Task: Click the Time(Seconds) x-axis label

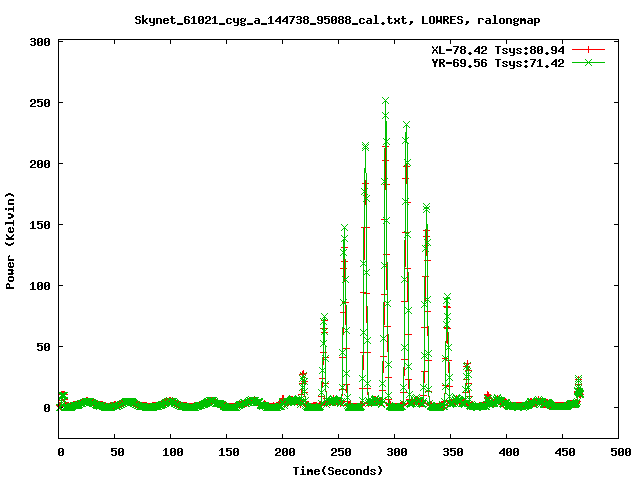Action: (329, 470)
